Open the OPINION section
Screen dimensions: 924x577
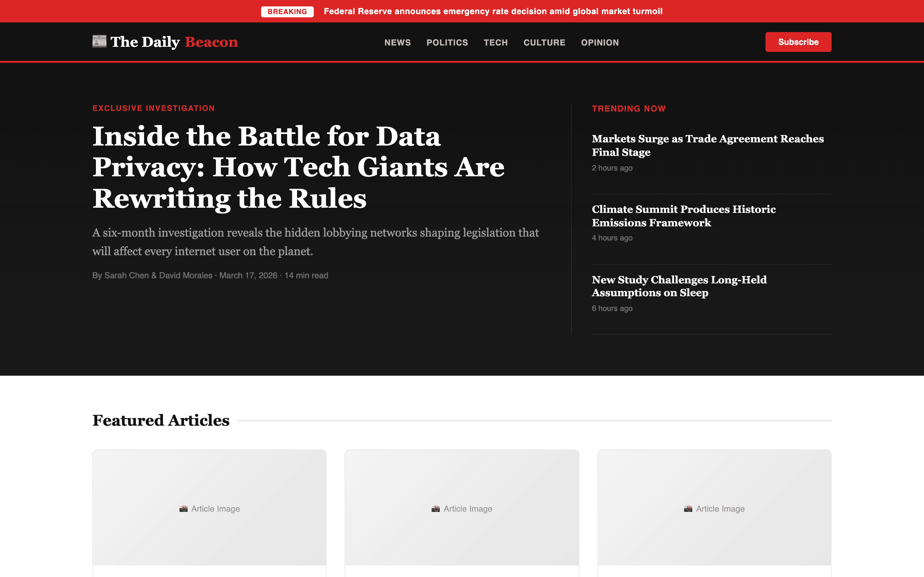point(599,42)
